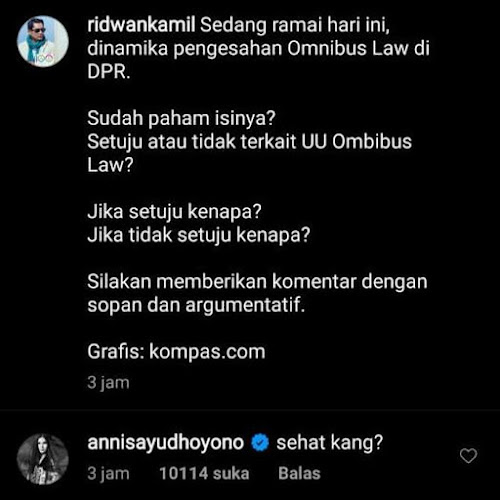Visit the ridwankamil username link
The image size is (500, 500).
pyautogui.click(x=141, y=25)
